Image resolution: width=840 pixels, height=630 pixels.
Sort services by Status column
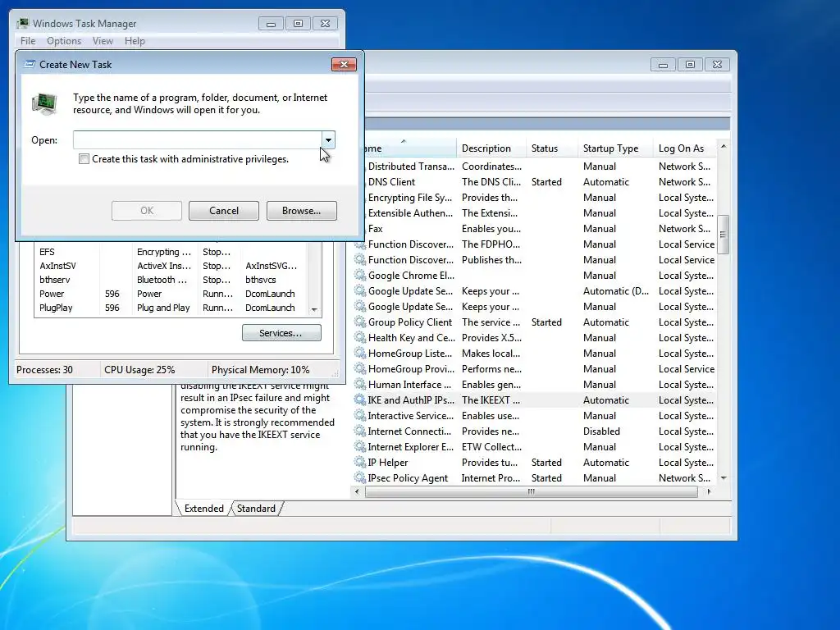click(552, 148)
